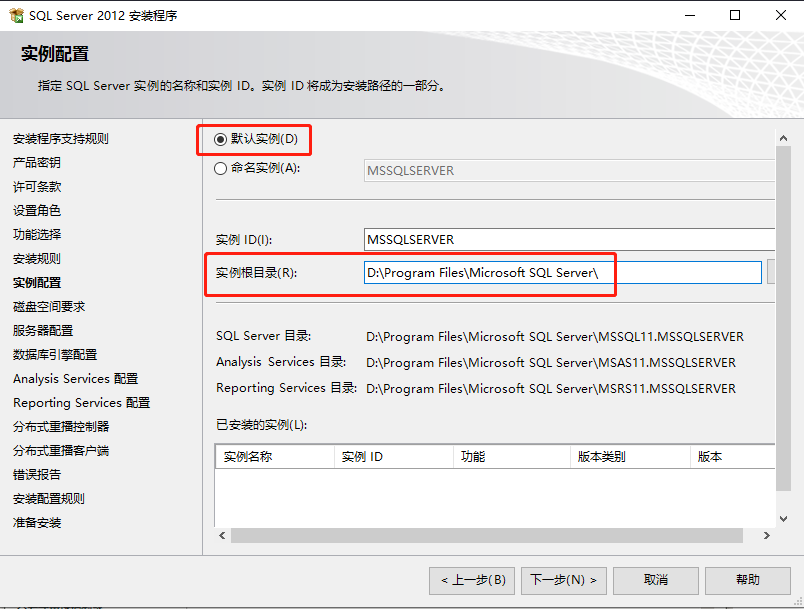Click the disabled named instance MSSQLSERVER field
The width and height of the screenshot is (804, 609).
click(x=569, y=170)
